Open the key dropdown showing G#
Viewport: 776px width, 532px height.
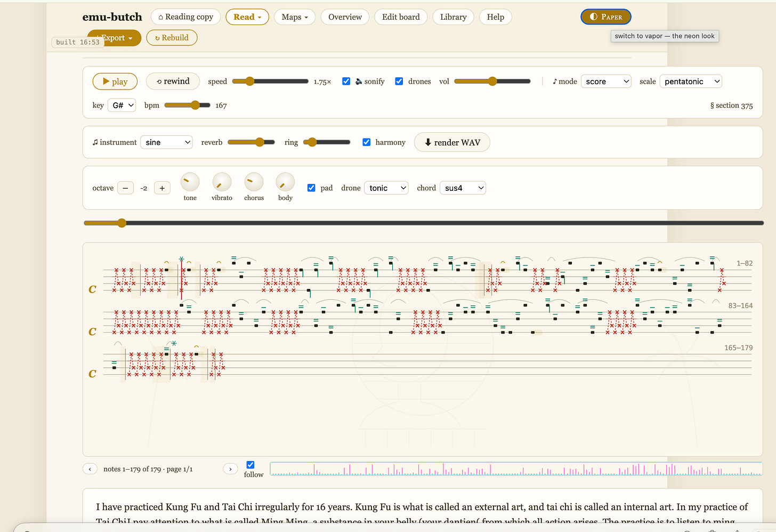click(122, 106)
